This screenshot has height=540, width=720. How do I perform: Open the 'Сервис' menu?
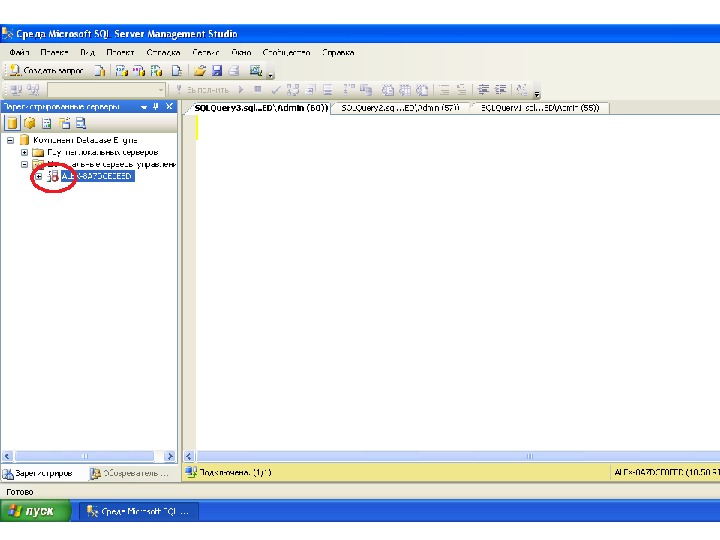205,52
